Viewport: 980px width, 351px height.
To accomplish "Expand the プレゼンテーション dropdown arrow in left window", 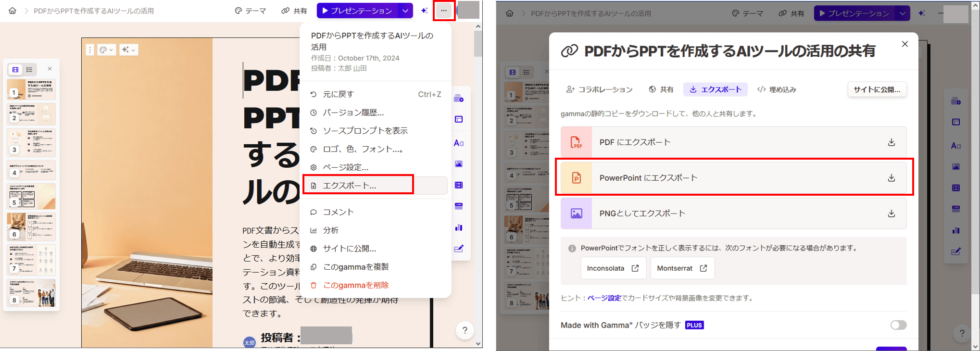I will pyautogui.click(x=405, y=11).
